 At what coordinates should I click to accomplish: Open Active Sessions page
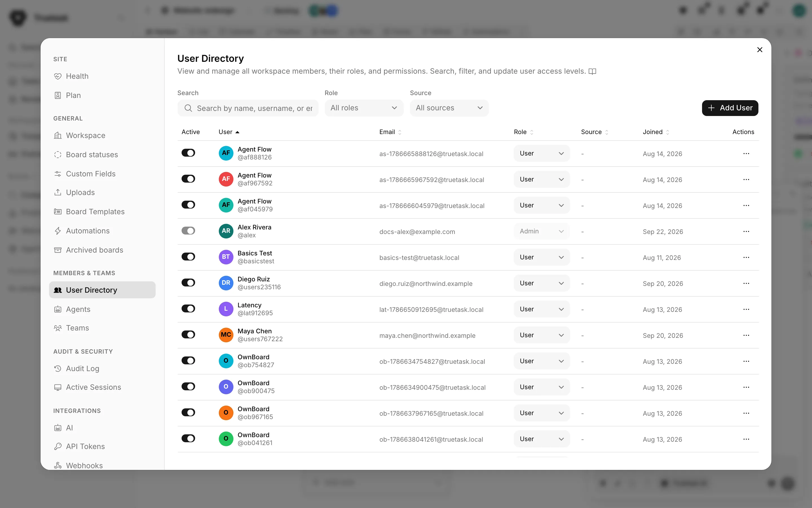coord(102,387)
